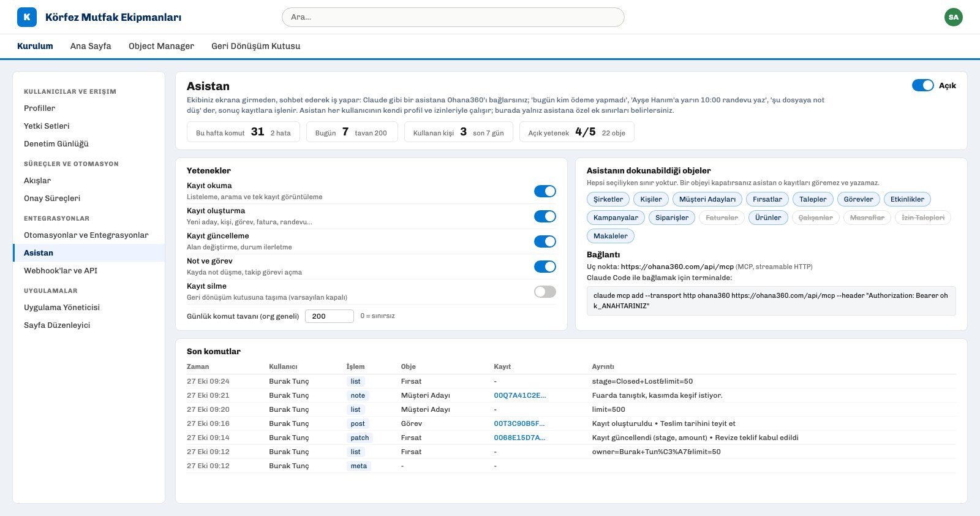This screenshot has width=980, height=516.
Task: Go to the Ana Sayfa tab
Action: coord(91,46)
